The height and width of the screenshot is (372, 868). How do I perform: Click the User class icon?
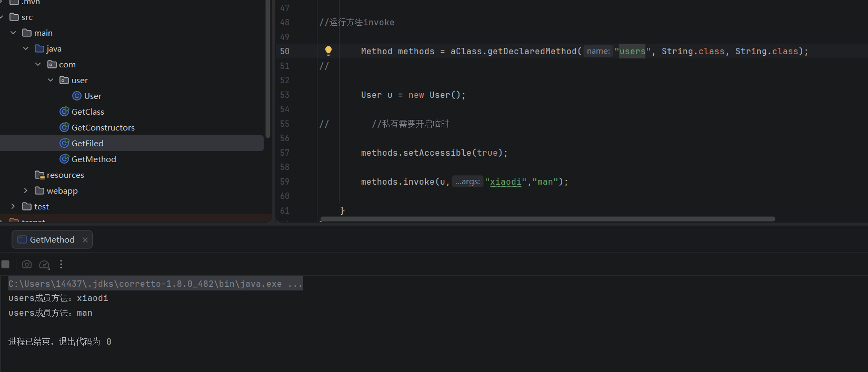tap(77, 96)
